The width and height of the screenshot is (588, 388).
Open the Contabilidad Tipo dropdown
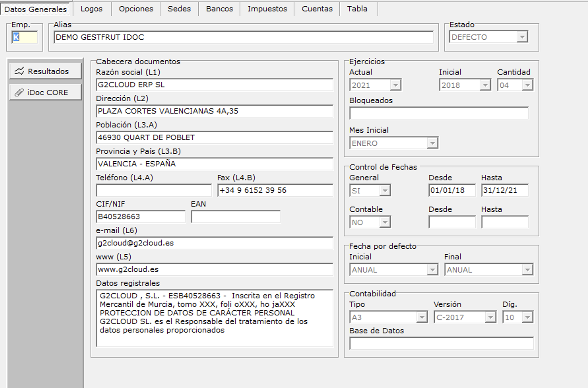pos(421,317)
